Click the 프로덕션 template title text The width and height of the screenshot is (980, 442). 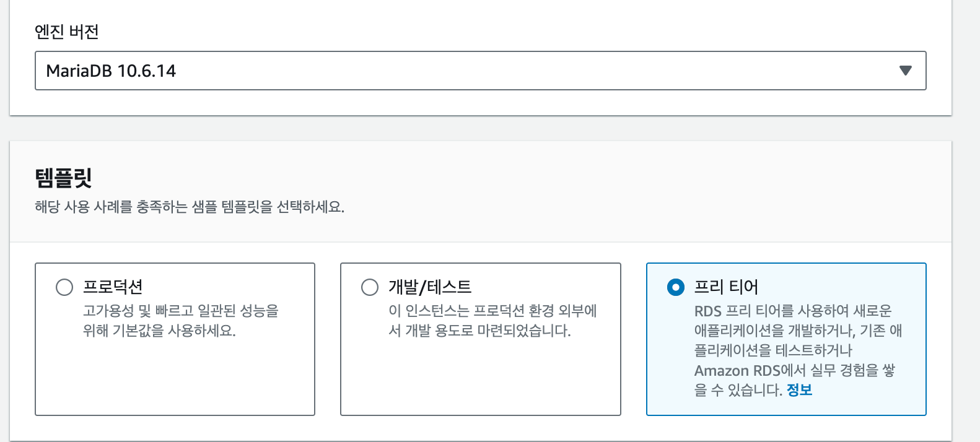[113, 287]
